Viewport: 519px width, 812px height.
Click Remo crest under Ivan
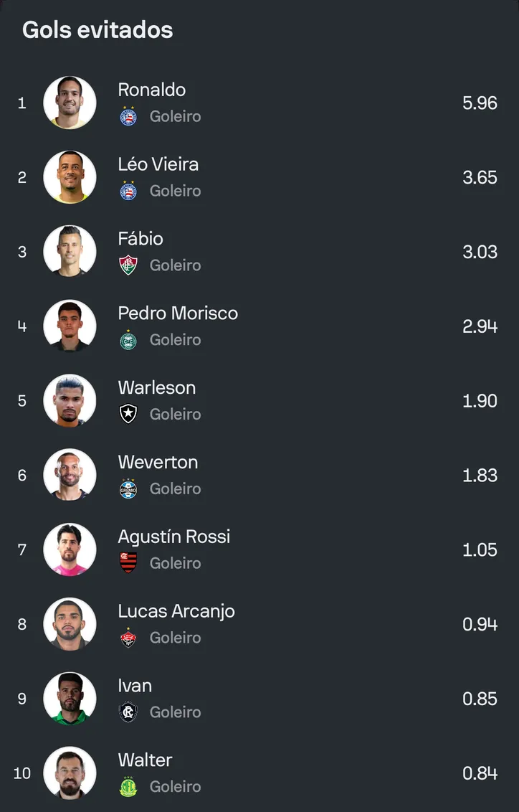tap(128, 712)
